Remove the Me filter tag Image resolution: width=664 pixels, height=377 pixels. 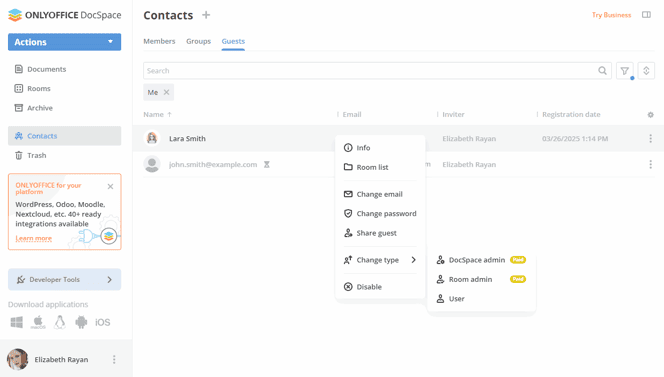(166, 92)
